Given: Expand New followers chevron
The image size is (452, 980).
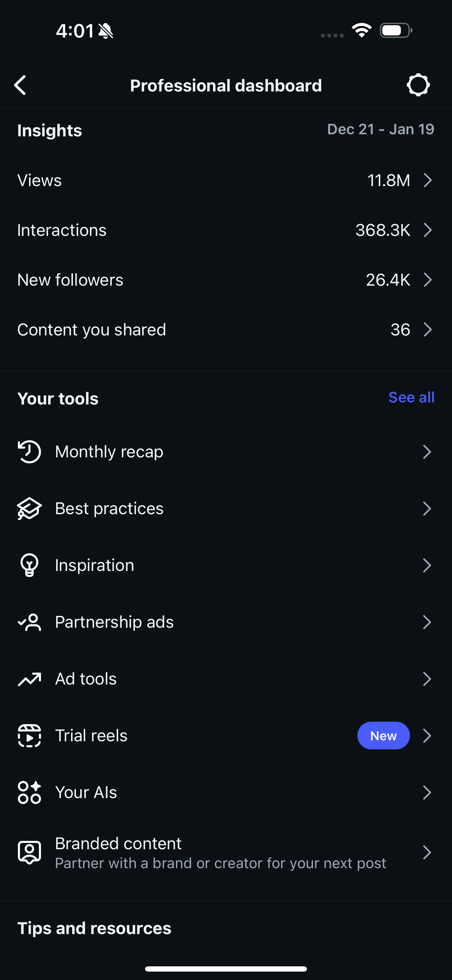Looking at the screenshot, I should 428,280.
